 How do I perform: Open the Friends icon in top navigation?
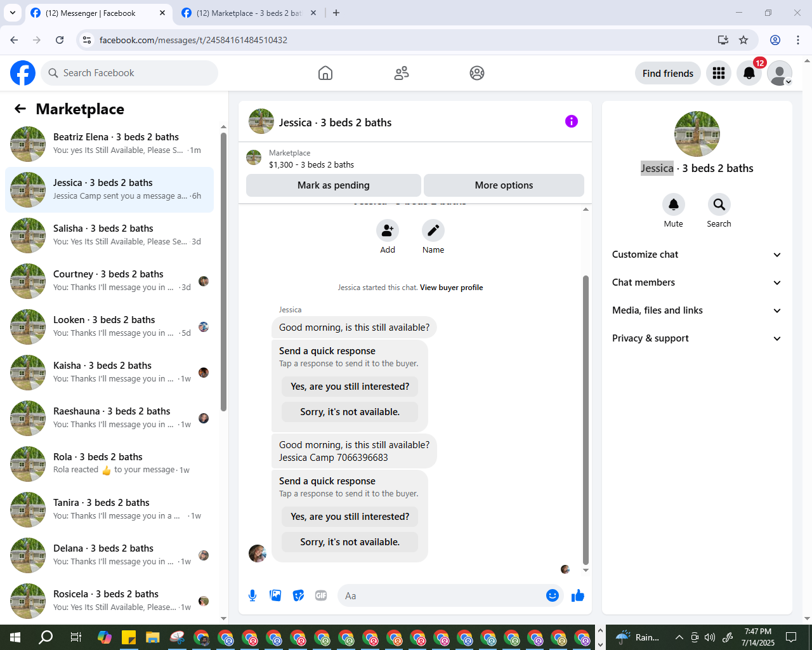402,73
